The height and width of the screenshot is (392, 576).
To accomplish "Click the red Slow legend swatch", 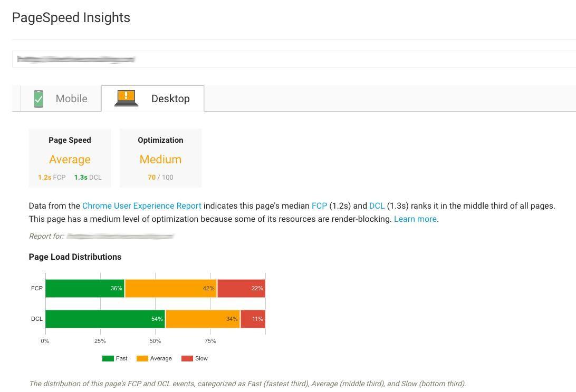I will coord(184,358).
